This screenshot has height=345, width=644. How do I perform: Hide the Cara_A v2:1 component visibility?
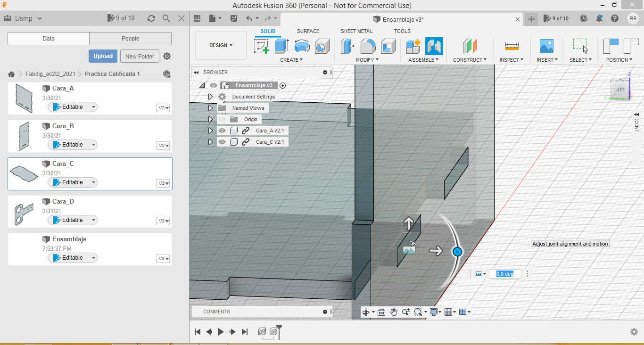point(222,131)
